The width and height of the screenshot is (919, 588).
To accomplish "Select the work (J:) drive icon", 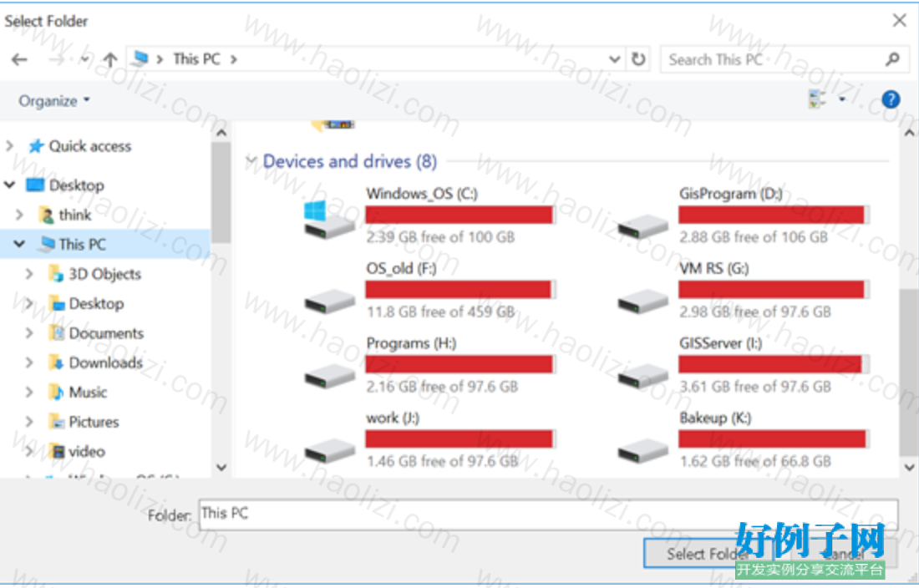I will 329,450.
